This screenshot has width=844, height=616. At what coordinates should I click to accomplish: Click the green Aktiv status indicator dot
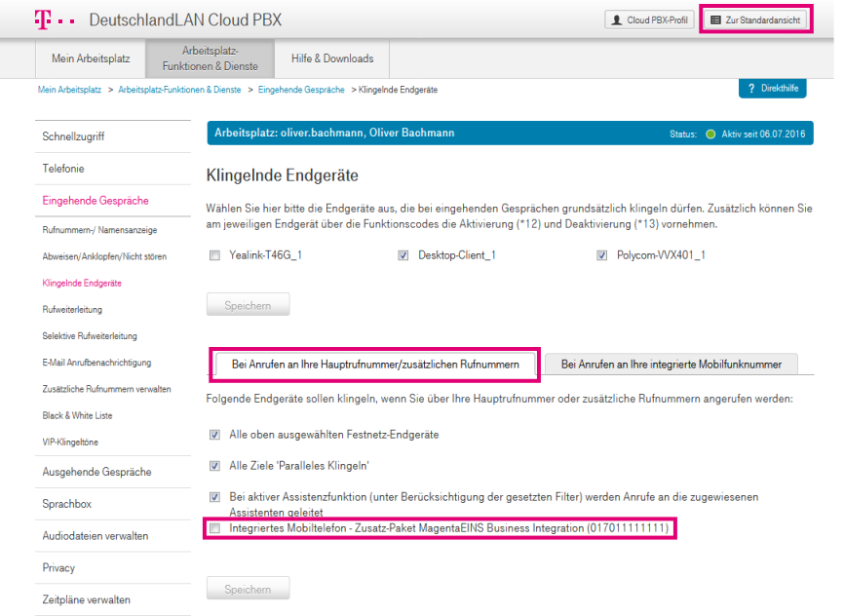[710, 135]
